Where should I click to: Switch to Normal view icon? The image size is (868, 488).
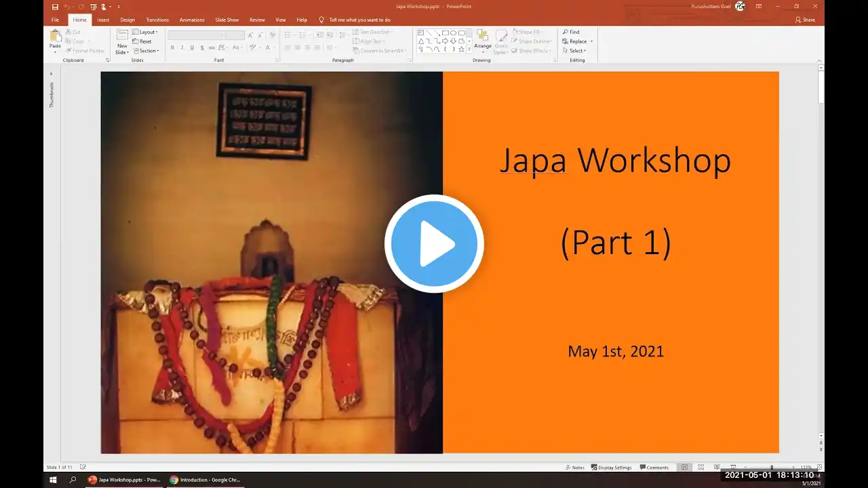coord(685,468)
